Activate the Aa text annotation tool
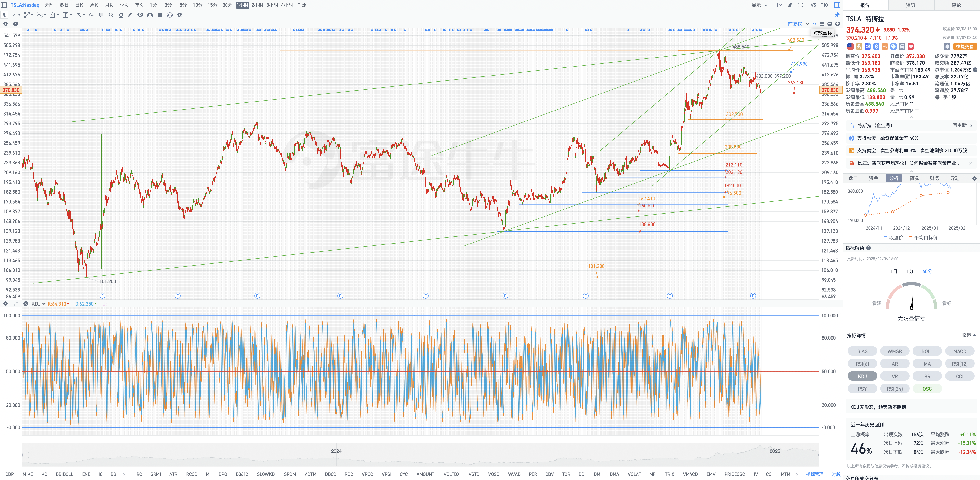 click(91, 15)
